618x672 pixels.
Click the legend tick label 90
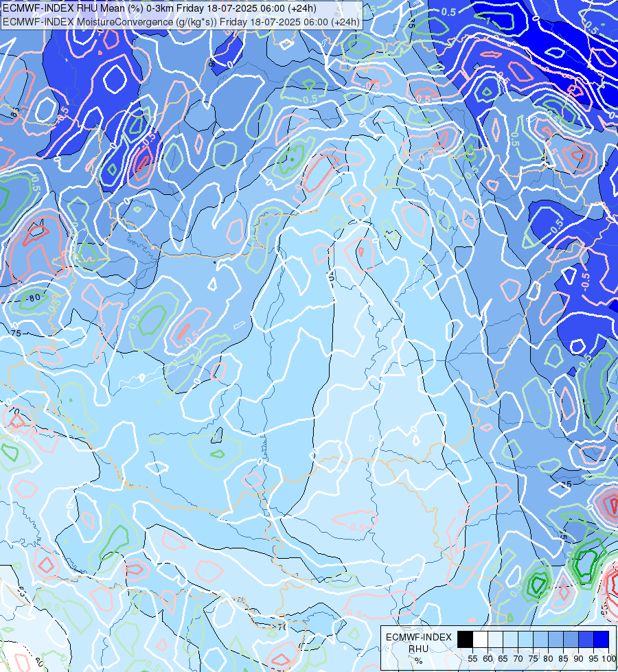pos(579,659)
